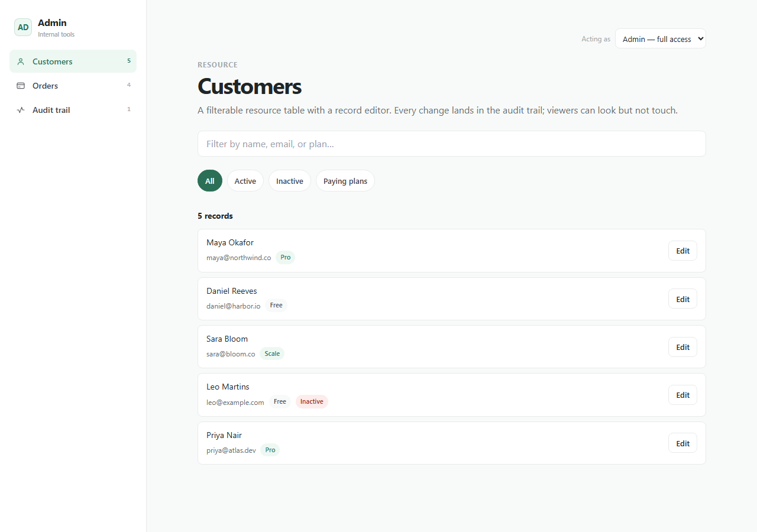This screenshot has height=532, width=757.
Task: Edit the Daniel Reeves record
Action: [682, 299]
